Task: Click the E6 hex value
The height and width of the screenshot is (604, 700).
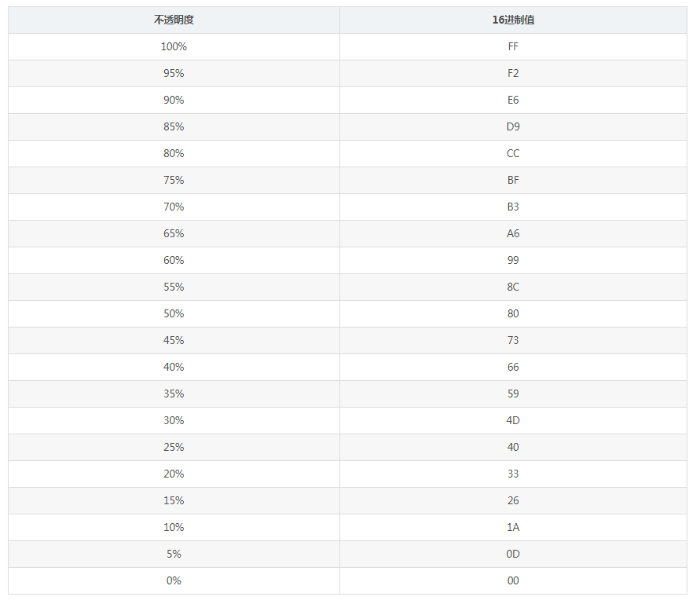Action: click(513, 101)
